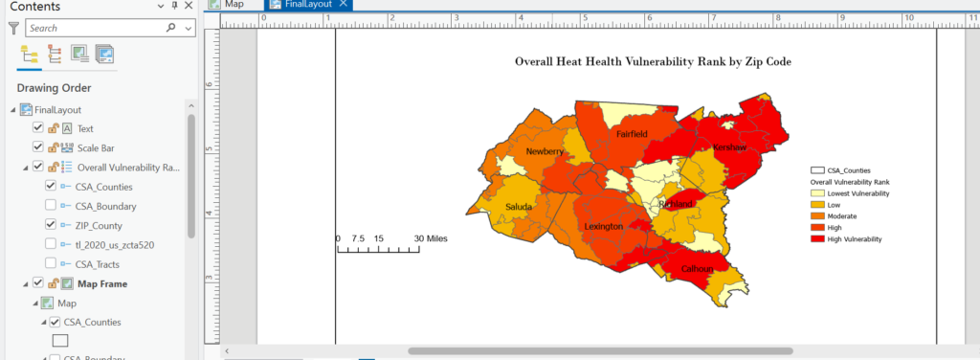Check the CSA_Tracts legend item checkbox
The image size is (980, 360).
tap(52, 263)
